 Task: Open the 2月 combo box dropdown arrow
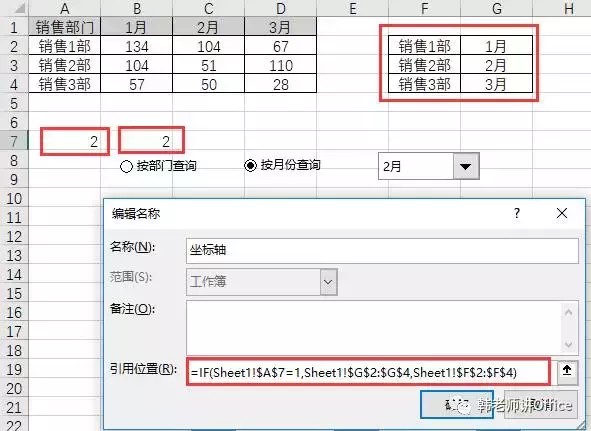(466, 166)
